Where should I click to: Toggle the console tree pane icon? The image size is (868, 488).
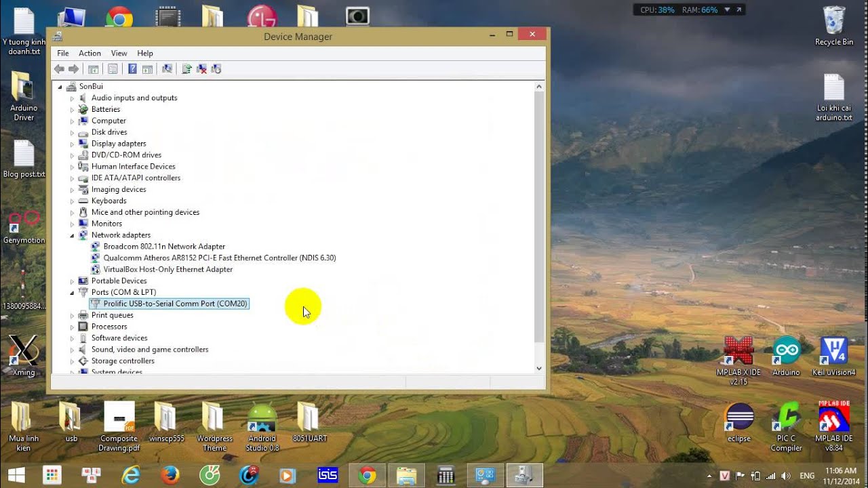94,69
